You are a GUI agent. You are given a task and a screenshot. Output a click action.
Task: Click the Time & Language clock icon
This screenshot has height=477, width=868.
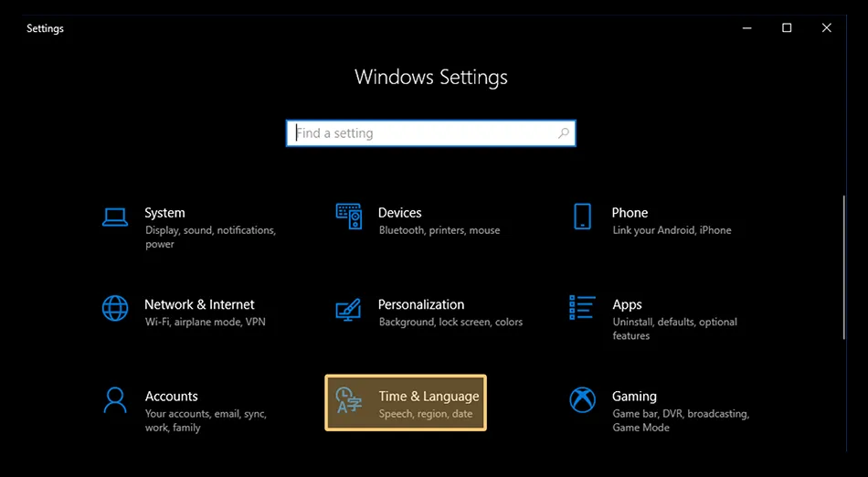[349, 400]
